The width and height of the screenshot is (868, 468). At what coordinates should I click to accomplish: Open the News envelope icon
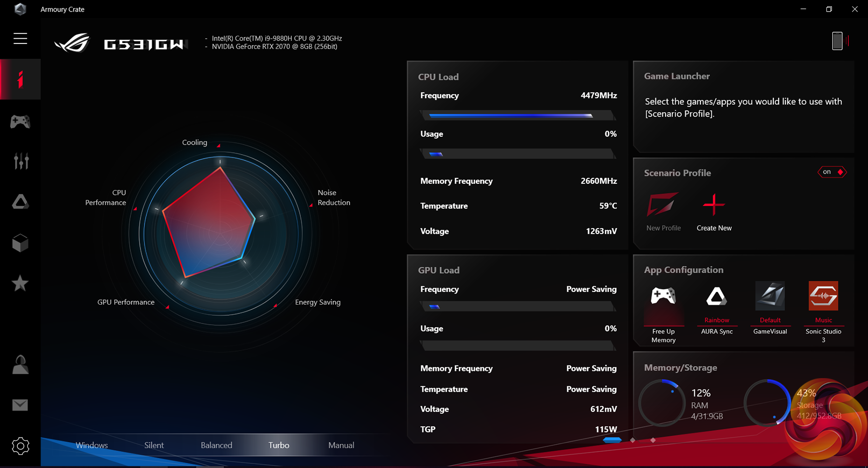[20, 405]
